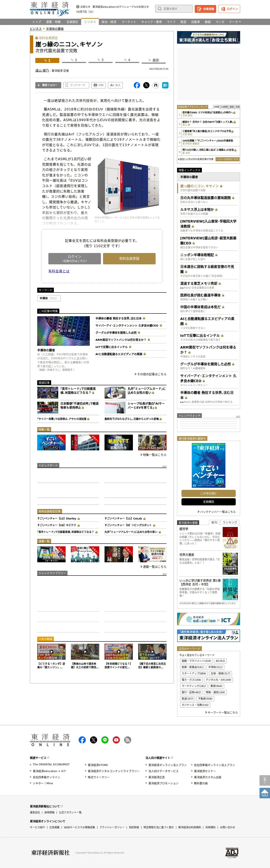Screen dimensions: 270x868
Task: Click the Toyo Keizai Online header logo
Action: [x=50, y=9]
